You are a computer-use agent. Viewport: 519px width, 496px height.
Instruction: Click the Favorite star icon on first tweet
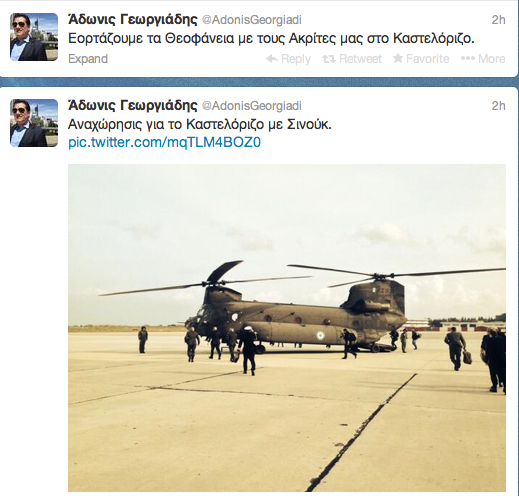[398, 58]
